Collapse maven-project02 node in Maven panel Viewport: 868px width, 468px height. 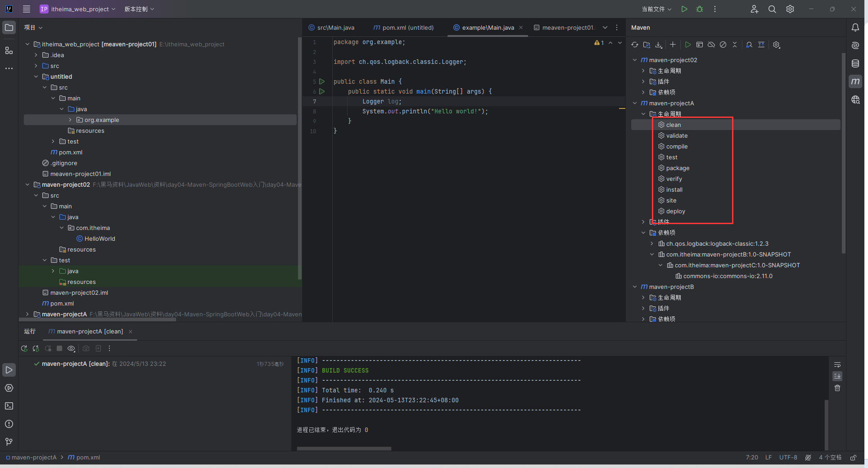point(635,60)
